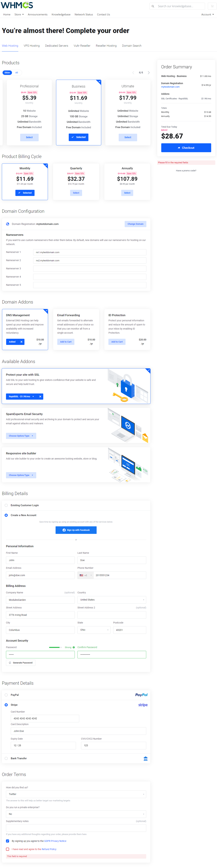Open Have a promo code link

(186, 171)
